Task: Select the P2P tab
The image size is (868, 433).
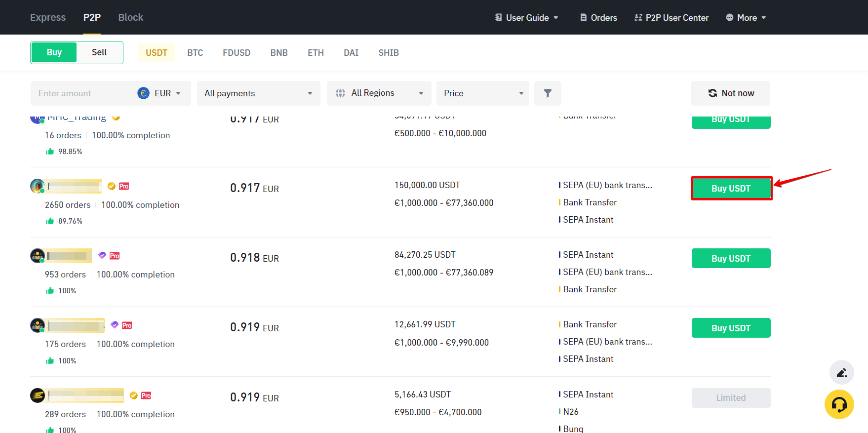Action: point(92,17)
